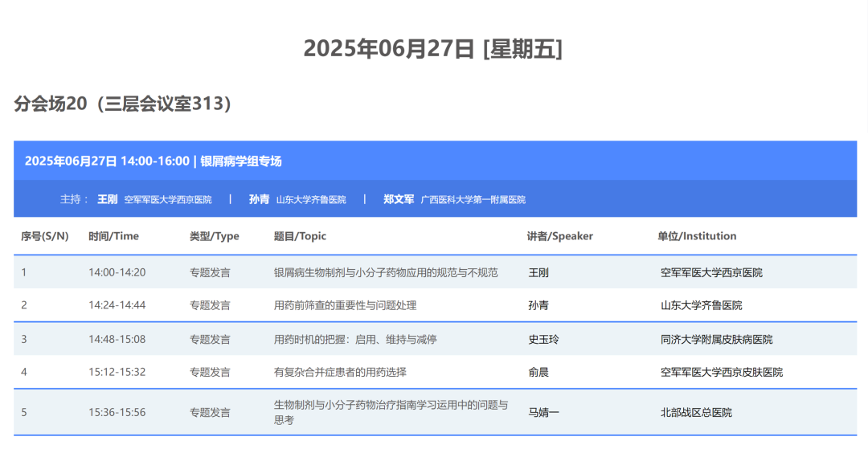
Task: Click the 单位/Institution column header
Action: pyautogui.click(x=697, y=236)
